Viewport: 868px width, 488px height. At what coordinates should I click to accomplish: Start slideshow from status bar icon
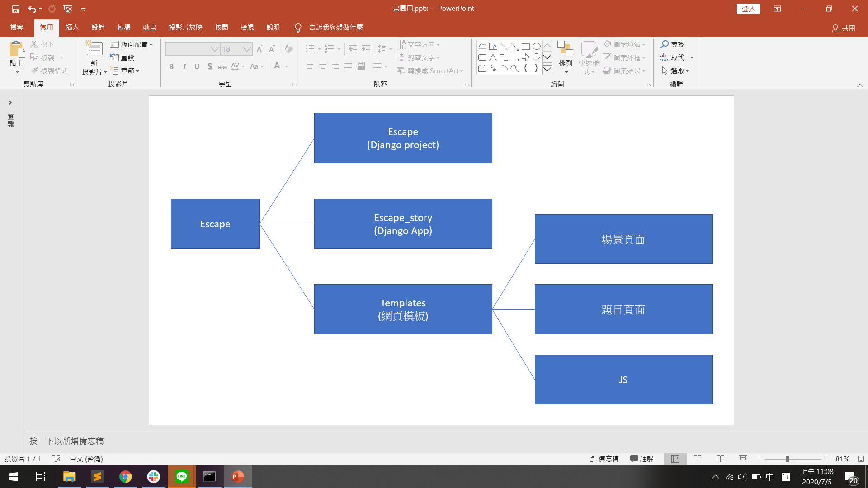[743, 459]
